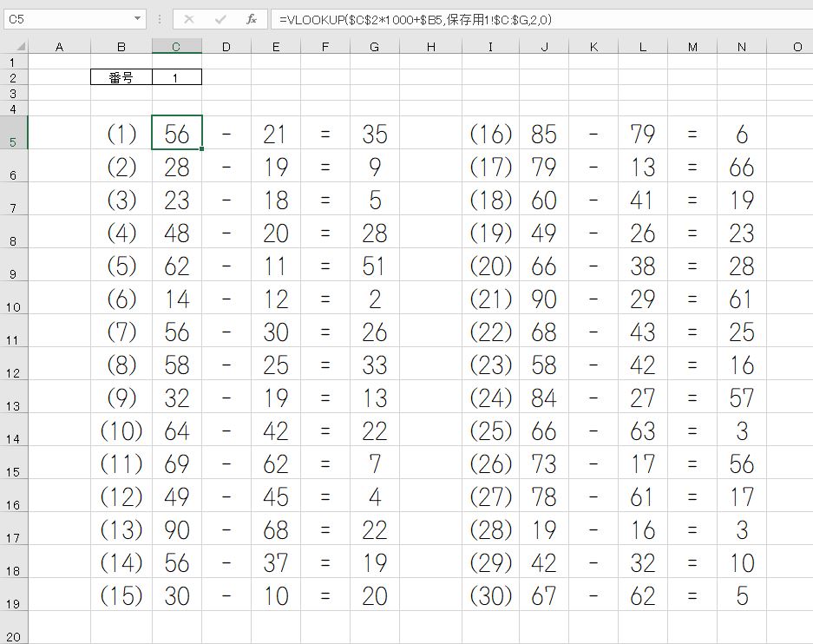Select column G header
This screenshot has width=813, height=644.
(x=374, y=47)
